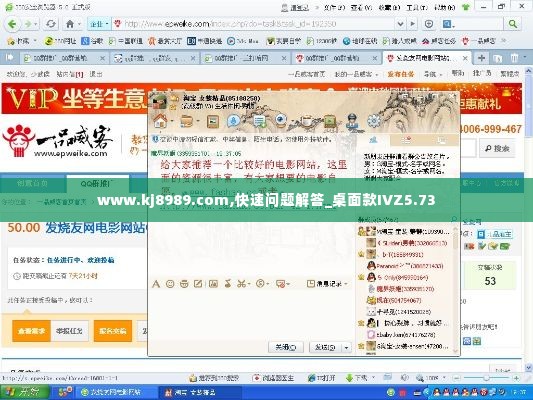Click the 退出 logout link at page top
533x400 pixels.
[x=96, y=74]
